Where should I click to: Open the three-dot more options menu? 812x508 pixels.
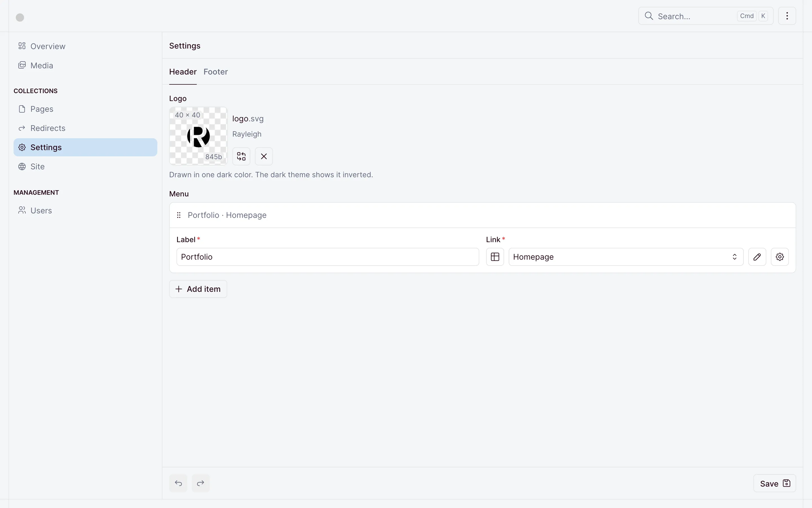(787, 16)
